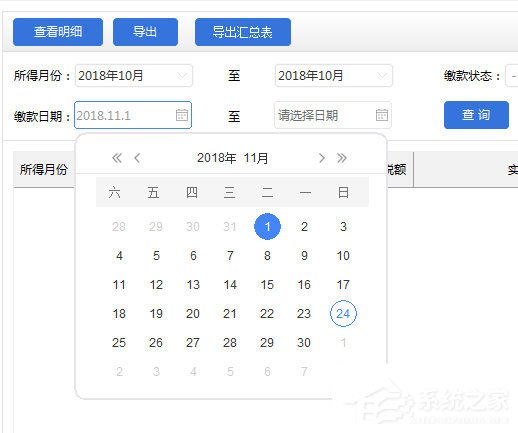Select greyed date 28 of previous month
This screenshot has width=518, height=433.
coord(119,227)
